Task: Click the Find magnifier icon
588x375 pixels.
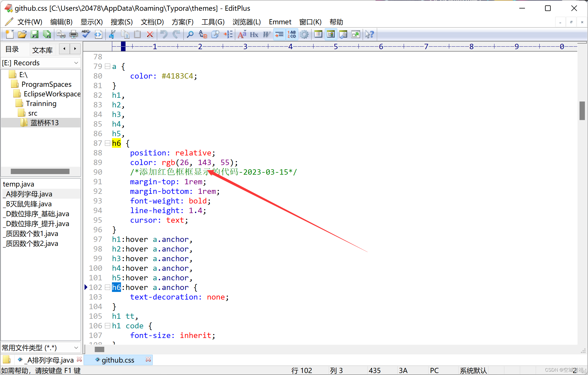Action: pyautogui.click(x=190, y=34)
